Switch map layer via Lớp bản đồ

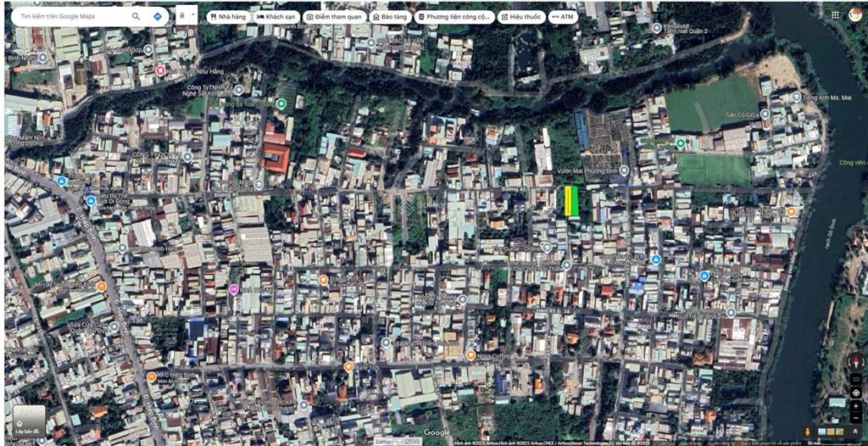point(29,420)
